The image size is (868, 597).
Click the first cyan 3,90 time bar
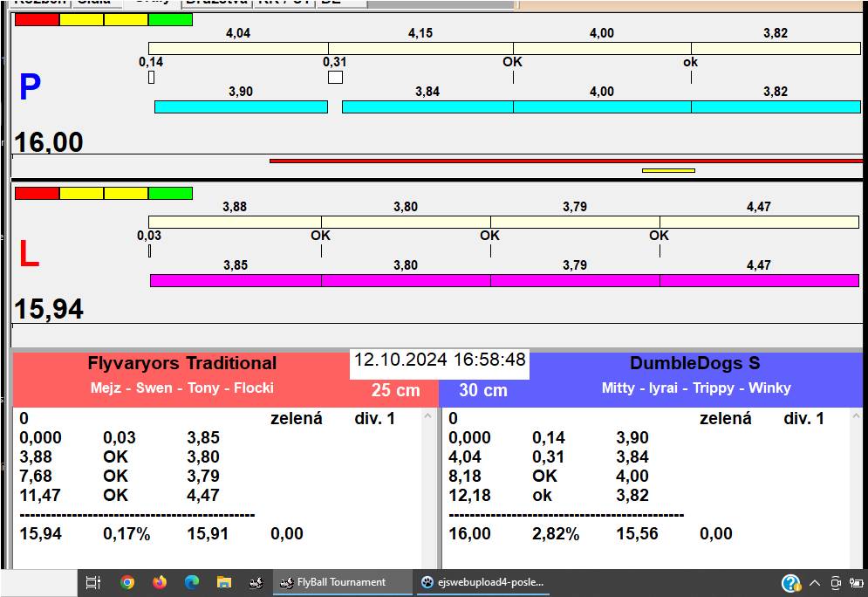(x=241, y=106)
